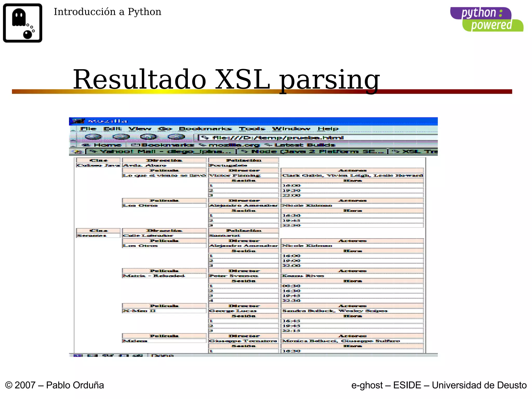532x399 pixels.
Task: Open the Bookmarks menu
Action: click(x=205, y=129)
